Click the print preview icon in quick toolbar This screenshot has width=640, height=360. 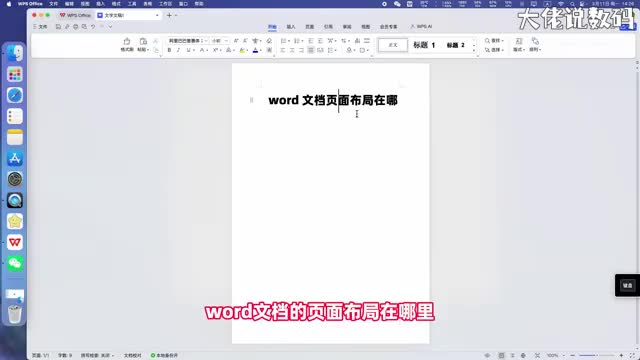click(84, 27)
